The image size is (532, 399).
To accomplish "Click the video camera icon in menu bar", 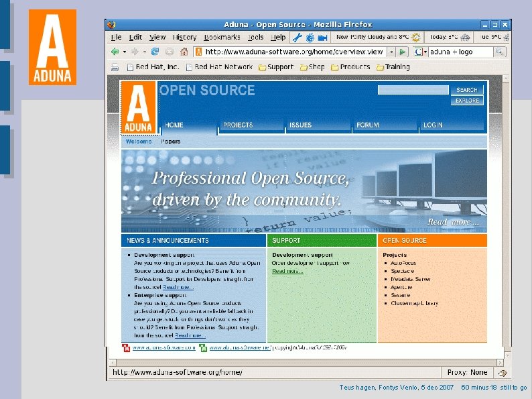I will (x=322, y=38).
